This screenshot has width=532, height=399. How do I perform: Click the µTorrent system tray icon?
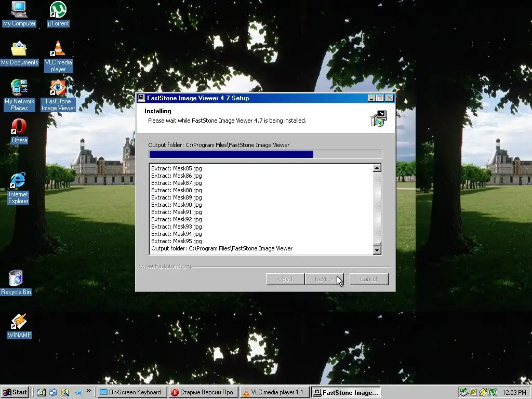(x=493, y=392)
